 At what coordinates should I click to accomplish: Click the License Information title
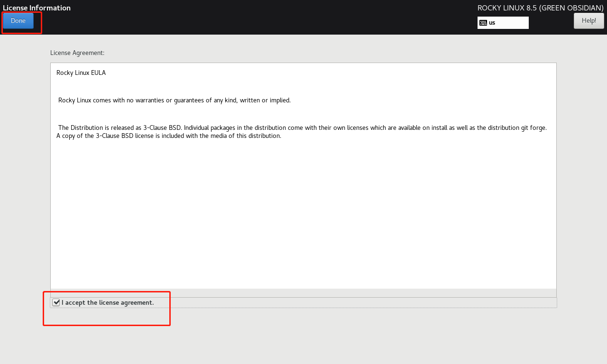click(x=37, y=8)
